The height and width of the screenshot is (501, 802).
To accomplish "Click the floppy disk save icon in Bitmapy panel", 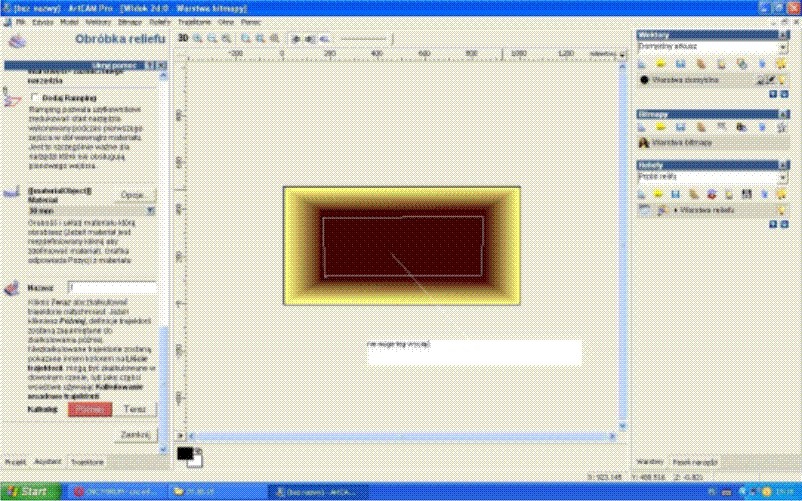I will click(x=680, y=127).
